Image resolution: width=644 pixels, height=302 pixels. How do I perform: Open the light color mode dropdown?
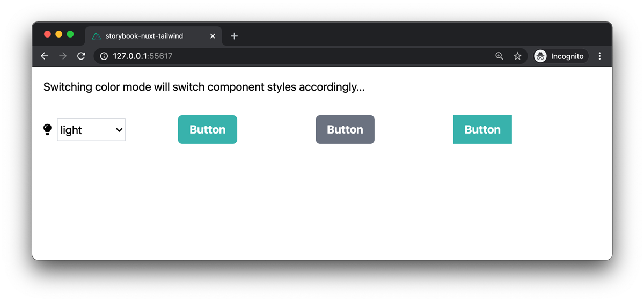tap(91, 130)
